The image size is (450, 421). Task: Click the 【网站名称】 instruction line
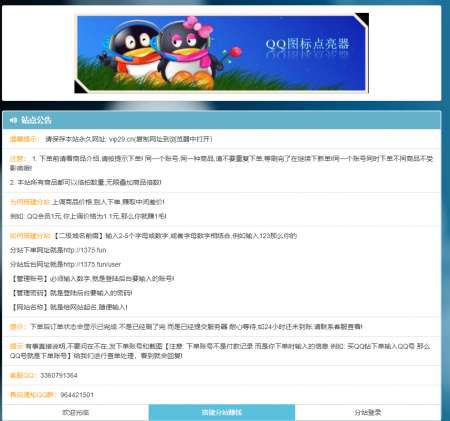pyautogui.click(x=69, y=307)
